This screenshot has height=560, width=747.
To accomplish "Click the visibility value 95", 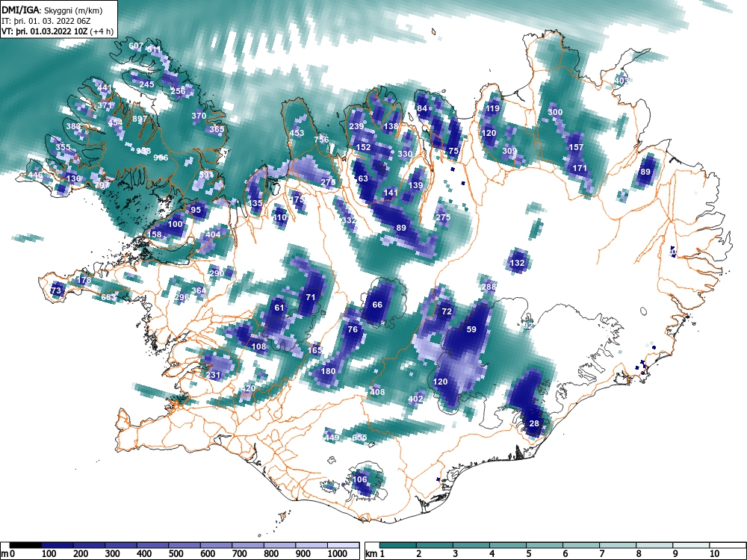I will [196, 210].
